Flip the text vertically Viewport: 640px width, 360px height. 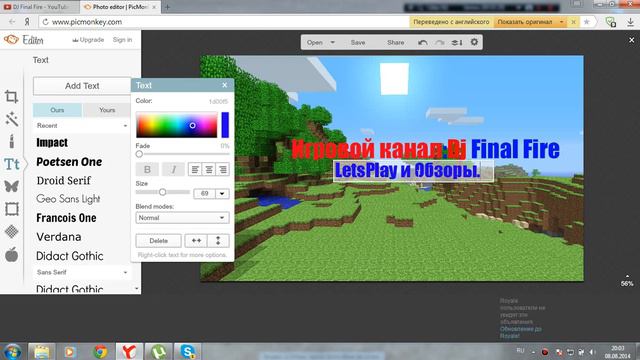(x=218, y=241)
